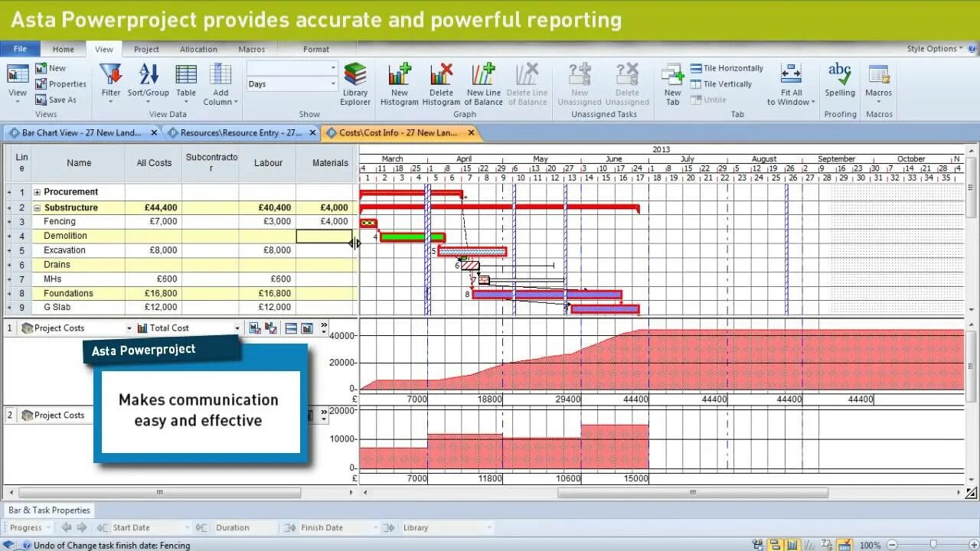Click Save As in Views group

pyautogui.click(x=56, y=99)
